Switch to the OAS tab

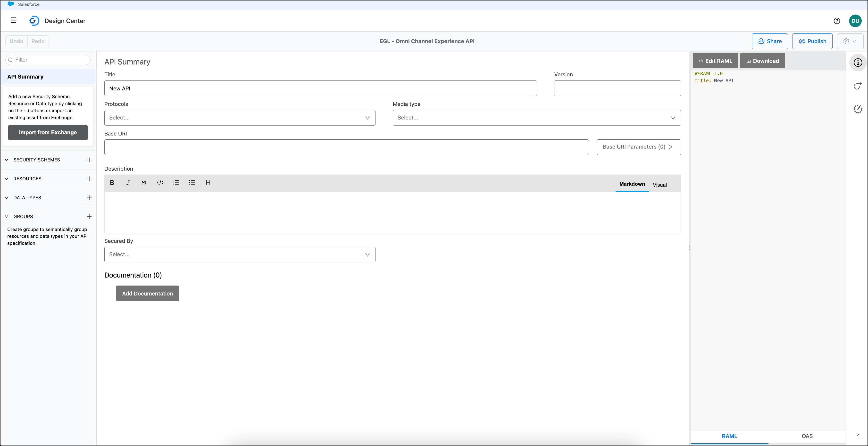[x=807, y=436]
